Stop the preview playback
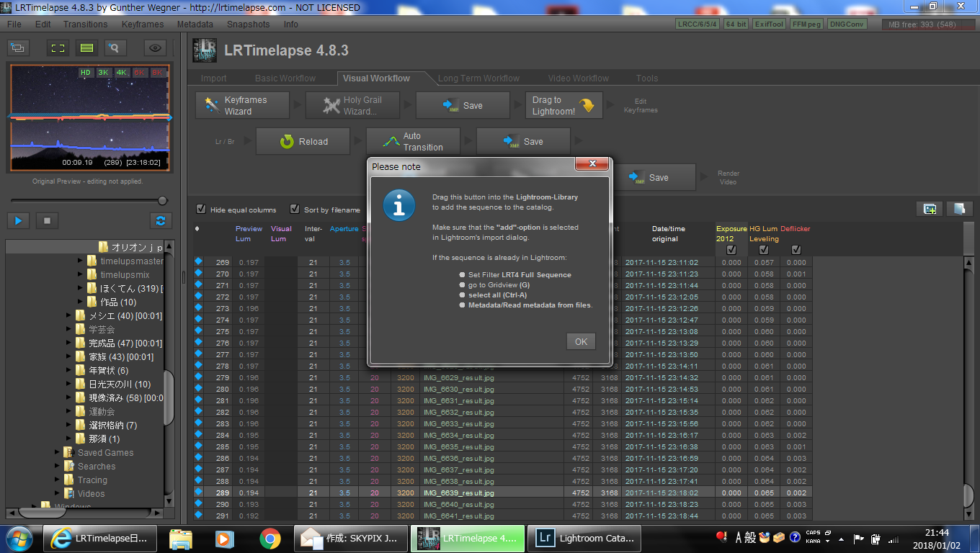Viewport: 980px width, 553px height. point(47,220)
